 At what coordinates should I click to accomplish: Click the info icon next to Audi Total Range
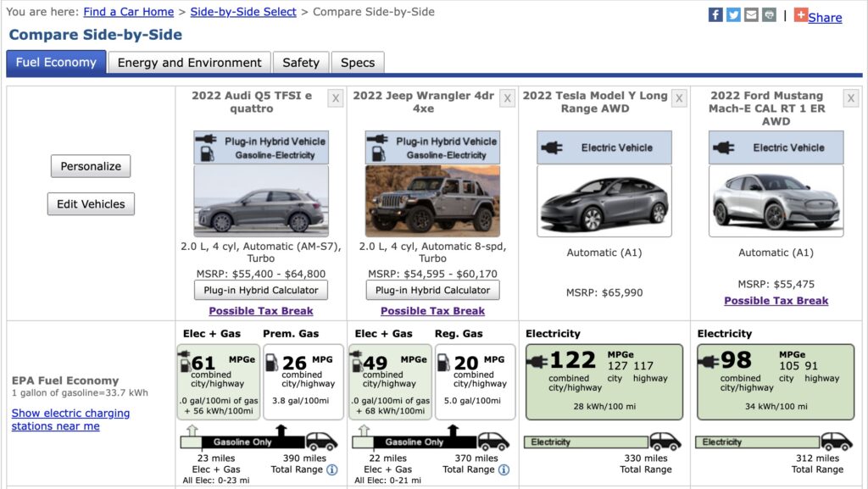click(331, 470)
